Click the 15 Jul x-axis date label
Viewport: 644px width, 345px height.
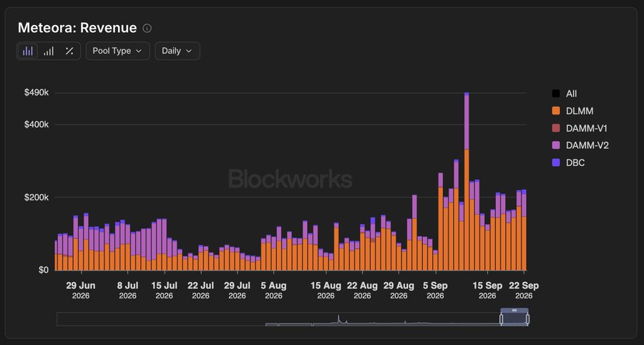point(165,290)
